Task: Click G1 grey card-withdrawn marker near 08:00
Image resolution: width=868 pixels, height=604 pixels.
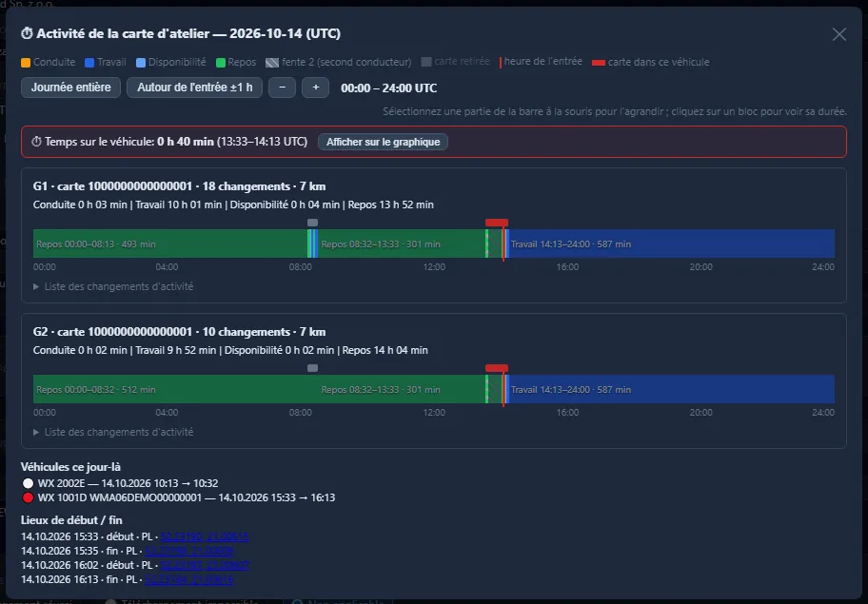Action: [x=313, y=223]
